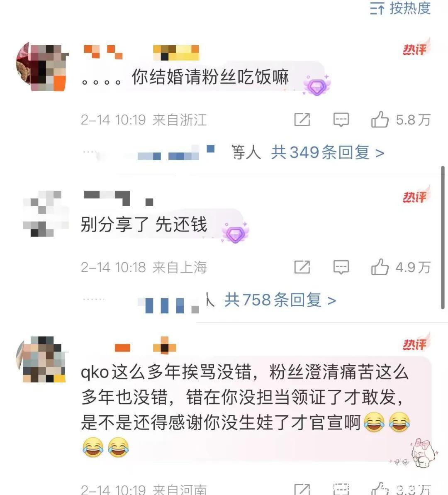Expand the 共349条回复 replies link
Screen dimensions: 448x495
pos(327,153)
